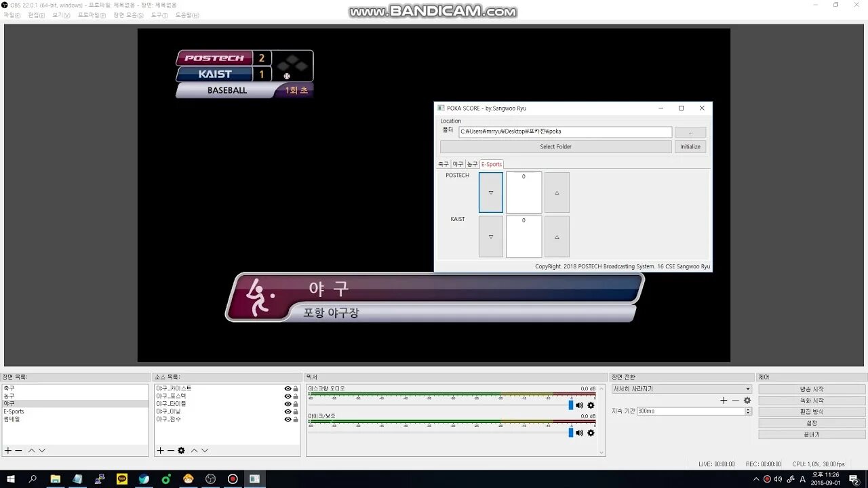Screen dimensions: 868x488
Task: Switch to 야구 tab in POKA SCORE
Action: click(458, 164)
